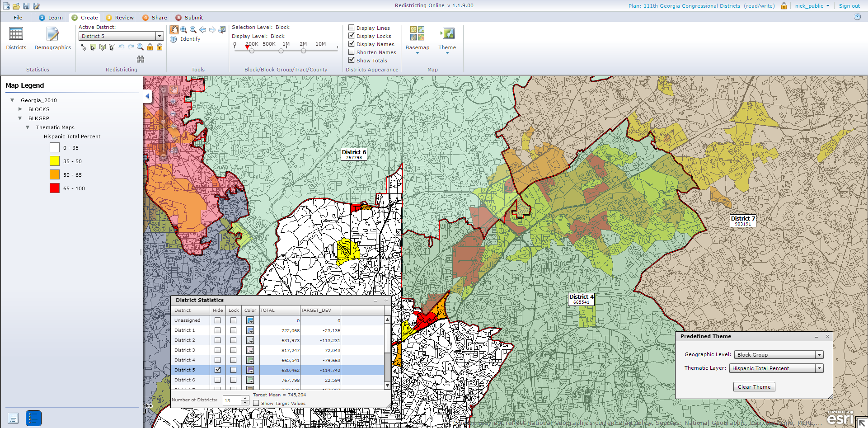Image resolution: width=868 pixels, height=428 pixels.
Task: Activate the Zoom In magnifier tool
Action: point(183,30)
